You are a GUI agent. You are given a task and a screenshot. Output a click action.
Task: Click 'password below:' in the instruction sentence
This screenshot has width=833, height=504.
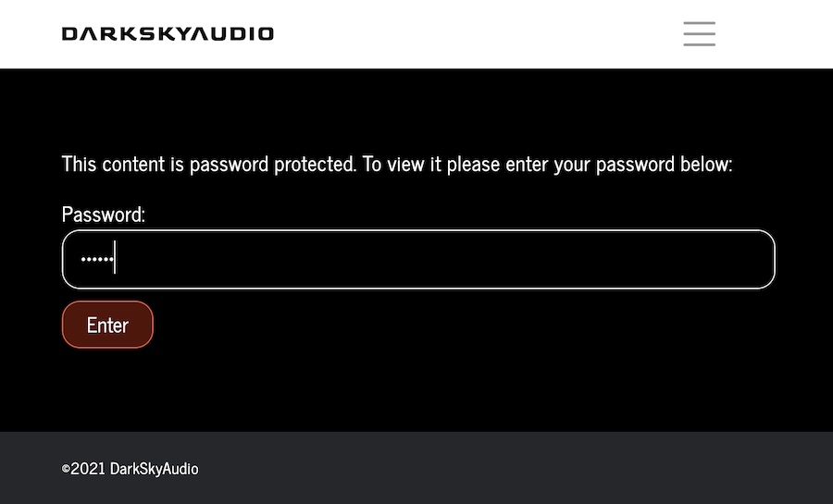[x=664, y=164]
